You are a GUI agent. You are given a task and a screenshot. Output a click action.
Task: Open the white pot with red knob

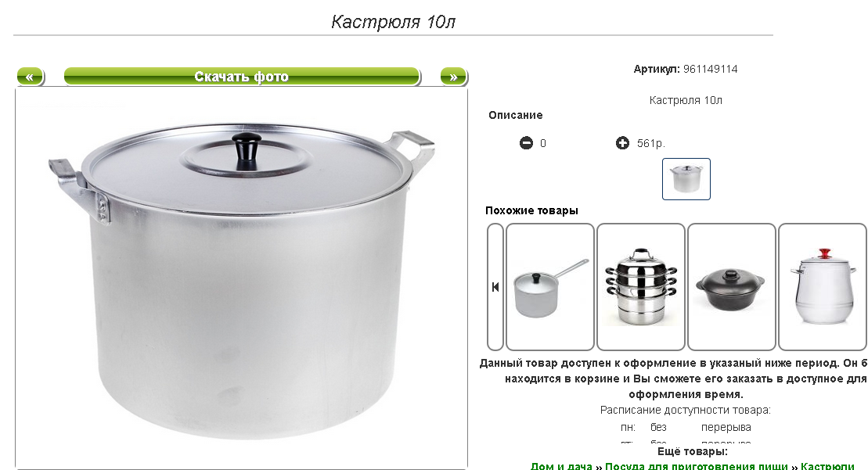[x=823, y=286]
